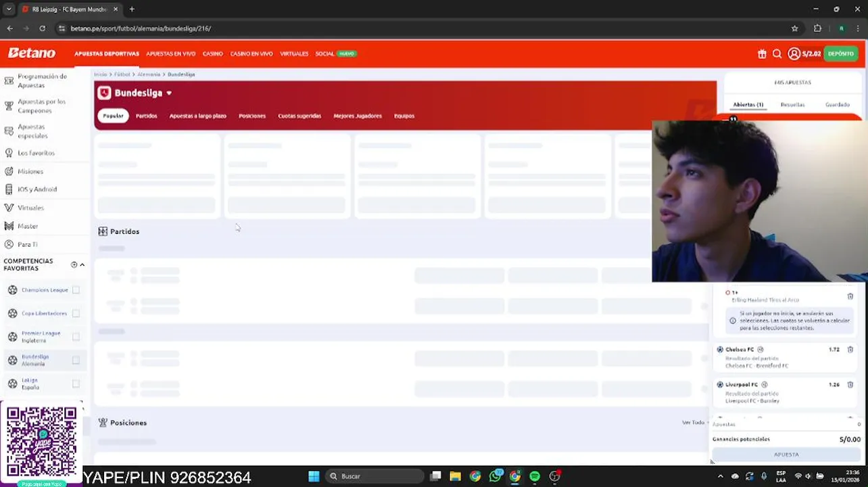Viewport: 868px width, 487px height.
Task: Switch to the Equipos tab
Action: coord(404,116)
